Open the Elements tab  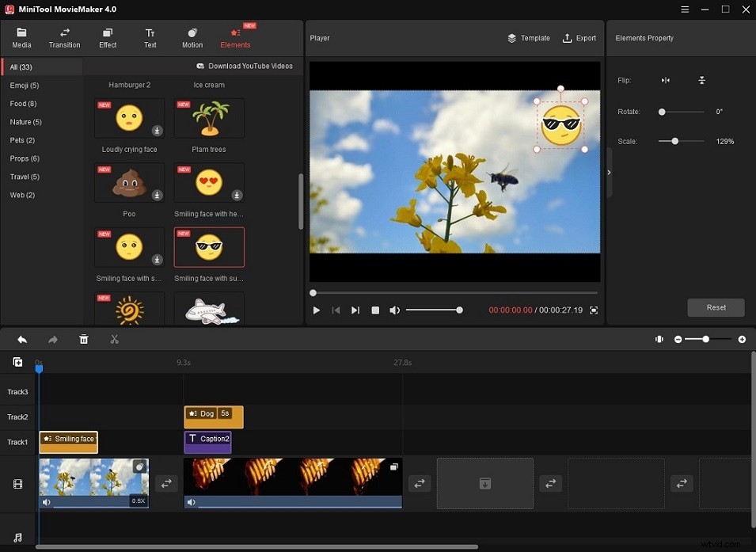tap(234, 37)
